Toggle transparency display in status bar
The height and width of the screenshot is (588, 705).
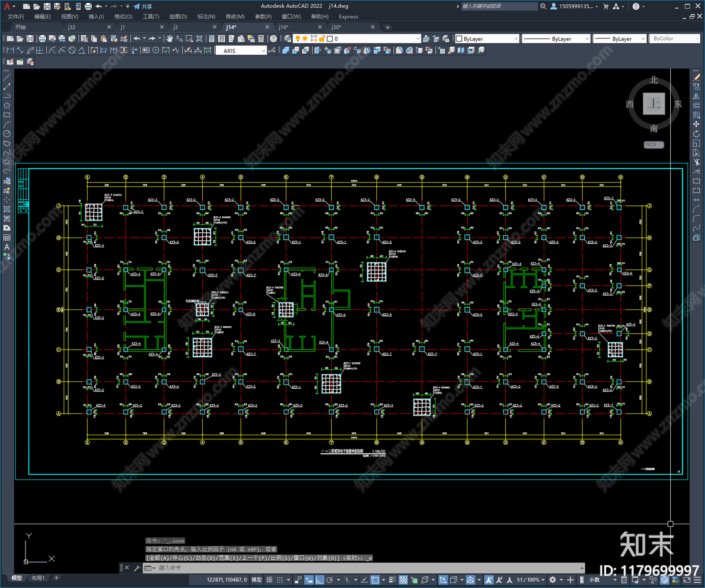403,580
